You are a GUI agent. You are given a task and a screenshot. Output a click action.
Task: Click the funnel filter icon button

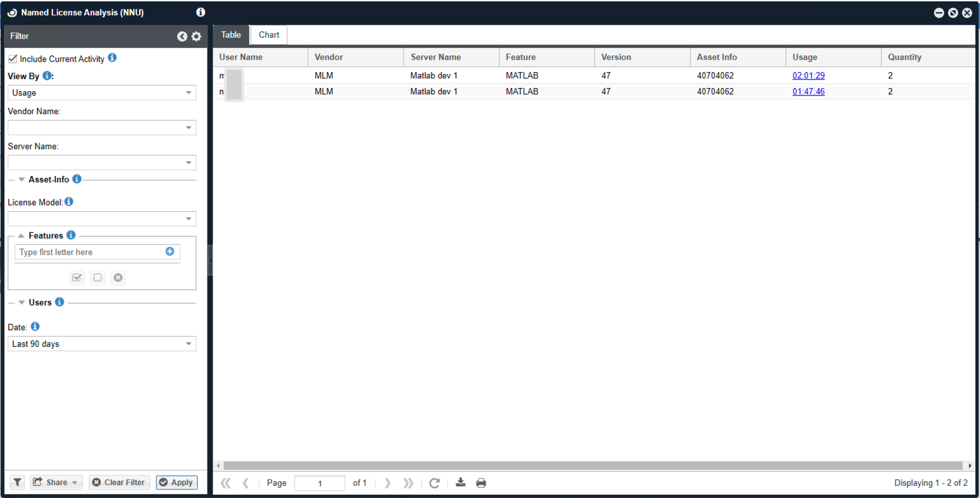(17, 482)
